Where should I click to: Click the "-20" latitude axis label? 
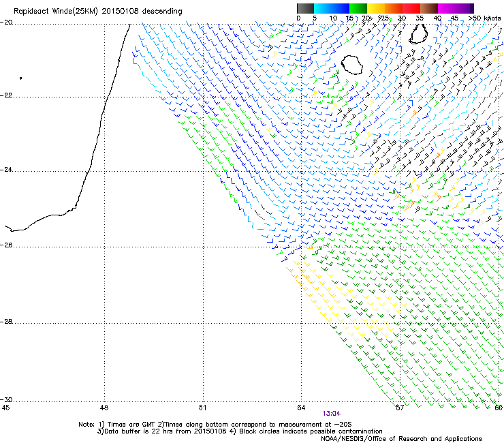(x=7, y=22)
